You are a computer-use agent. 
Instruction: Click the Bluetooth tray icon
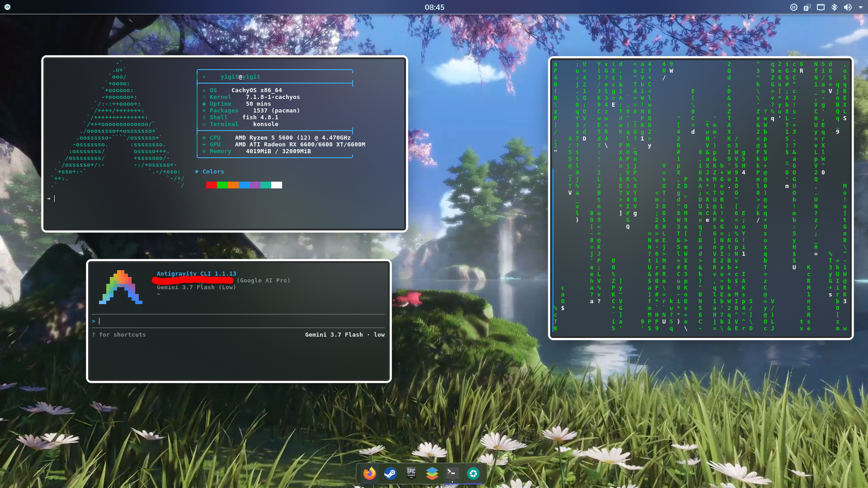click(x=834, y=7)
